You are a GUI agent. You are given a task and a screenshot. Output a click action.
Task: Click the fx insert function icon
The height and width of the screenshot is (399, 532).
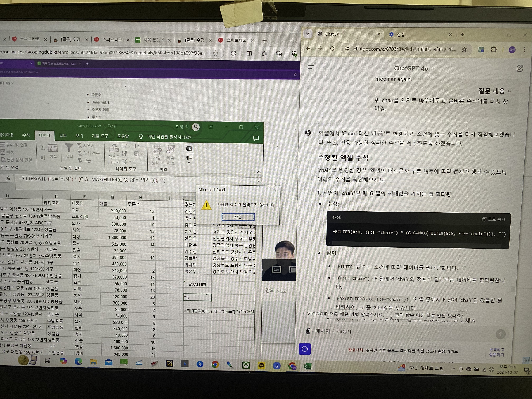[8, 178]
